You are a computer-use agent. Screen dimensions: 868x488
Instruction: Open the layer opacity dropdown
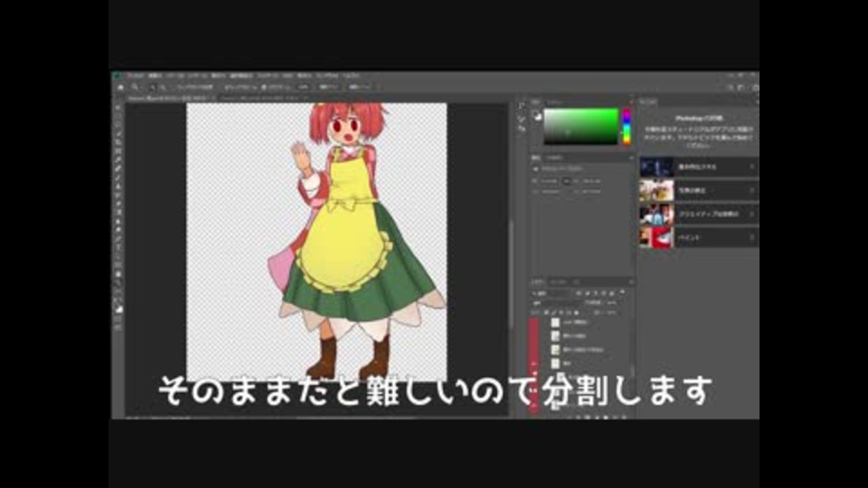tap(611, 304)
